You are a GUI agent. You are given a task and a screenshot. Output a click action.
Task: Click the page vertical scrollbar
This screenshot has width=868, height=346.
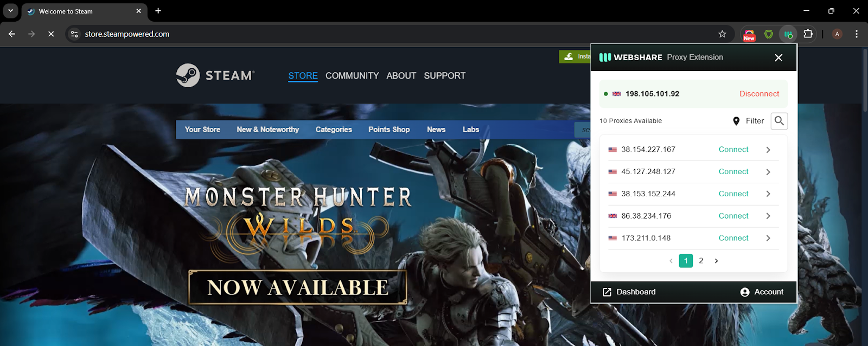pyautogui.click(x=865, y=81)
